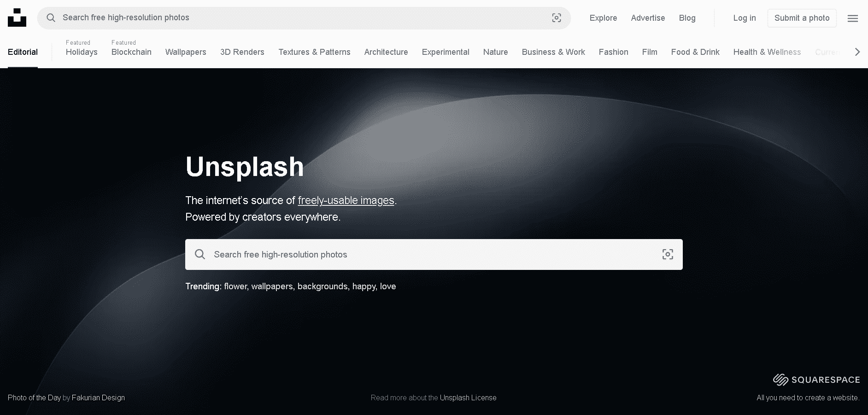Viewport: 868px width, 415px height.
Task: Click the Unsplash logo icon
Action: [17, 18]
